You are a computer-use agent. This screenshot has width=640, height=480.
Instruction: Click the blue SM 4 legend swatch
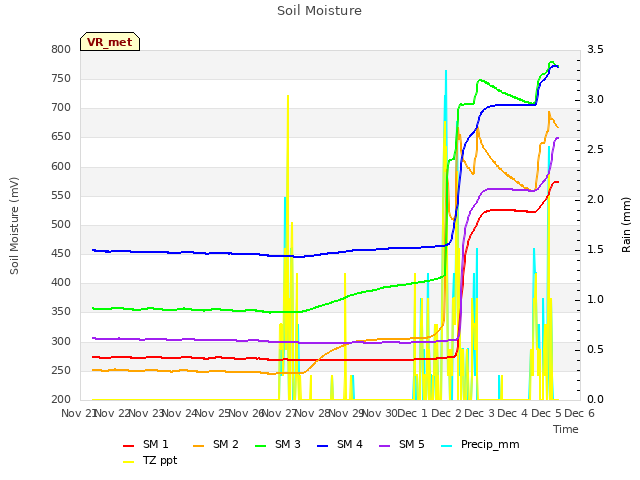click(x=322, y=446)
